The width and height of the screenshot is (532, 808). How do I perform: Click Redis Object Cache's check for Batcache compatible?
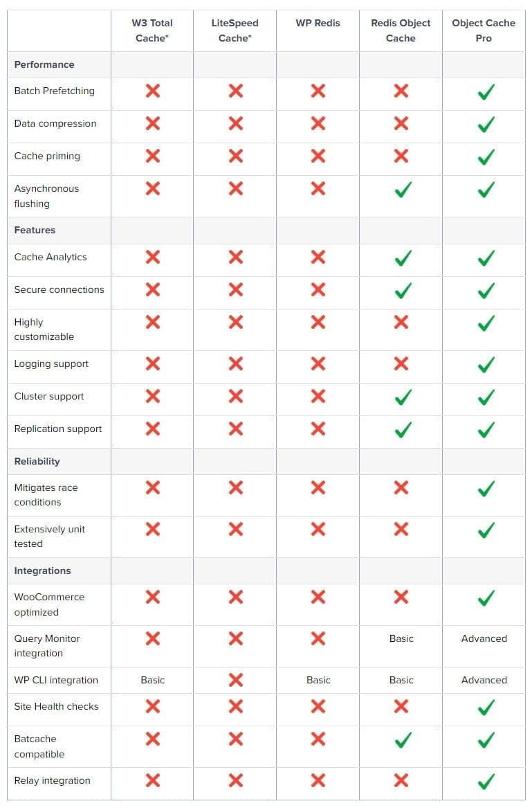point(402,740)
